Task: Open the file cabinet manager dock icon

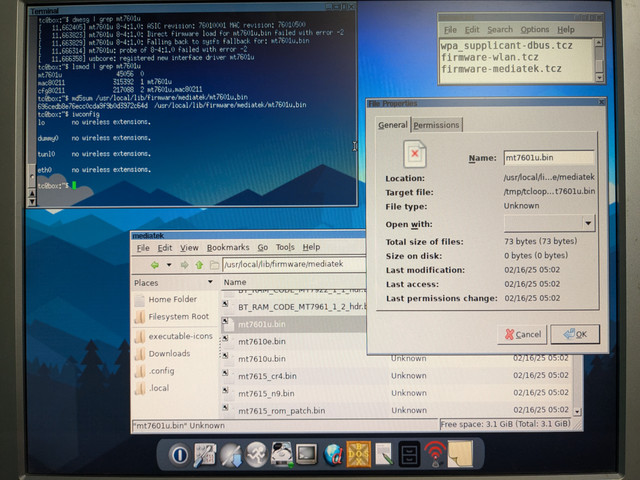Action: click(x=409, y=454)
